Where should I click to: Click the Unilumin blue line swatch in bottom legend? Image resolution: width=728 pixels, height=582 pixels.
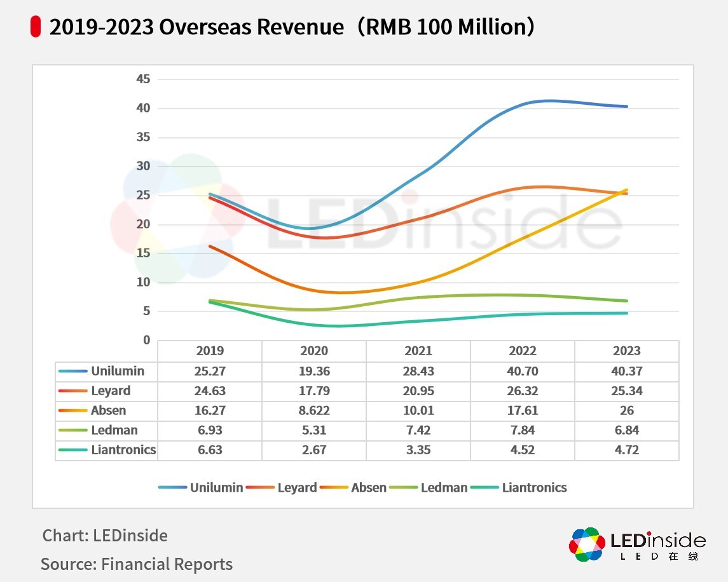pyautogui.click(x=172, y=487)
